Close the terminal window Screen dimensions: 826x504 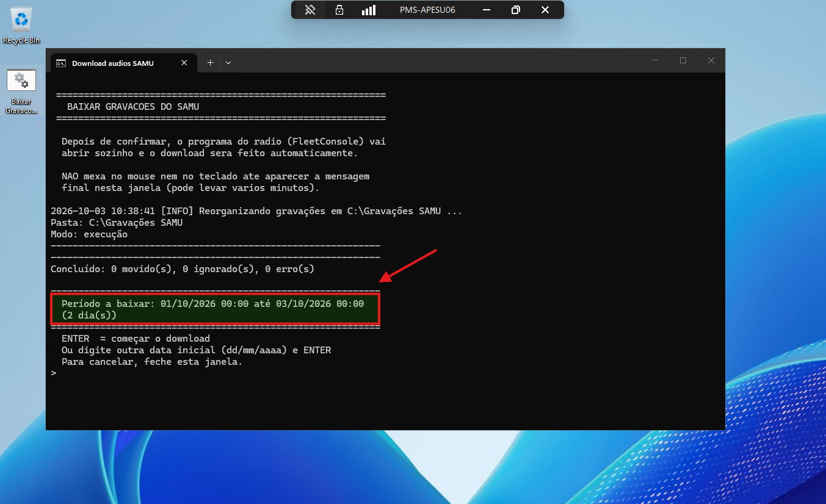point(711,60)
